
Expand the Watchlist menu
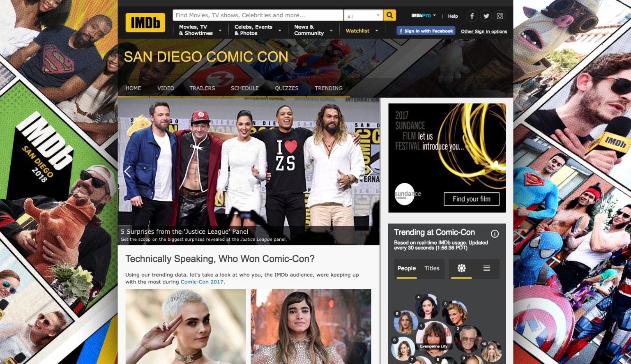[x=362, y=30]
